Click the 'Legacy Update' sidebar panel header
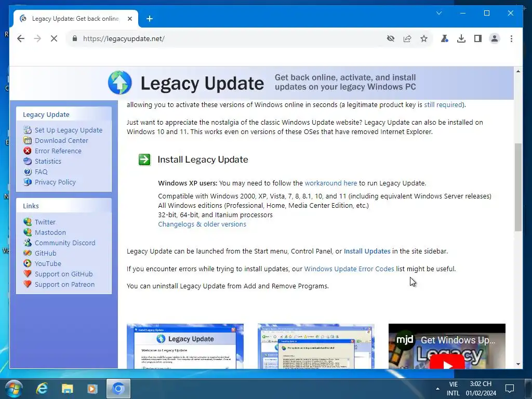 pyautogui.click(x=64, y=114)
